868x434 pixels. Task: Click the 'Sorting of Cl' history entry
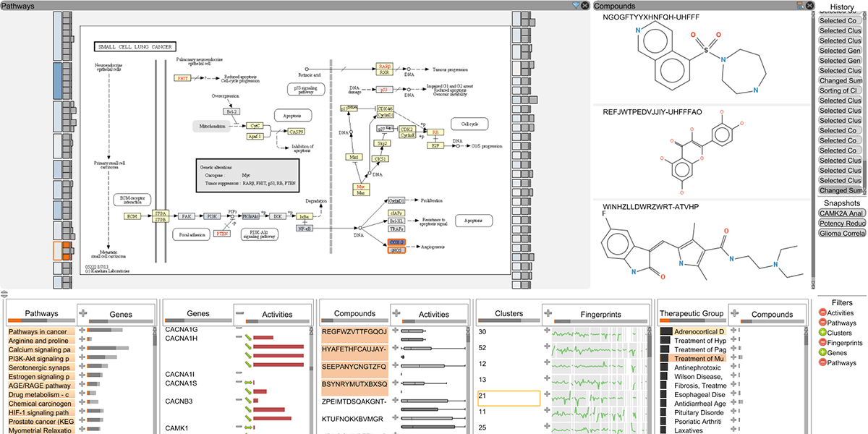840,90
